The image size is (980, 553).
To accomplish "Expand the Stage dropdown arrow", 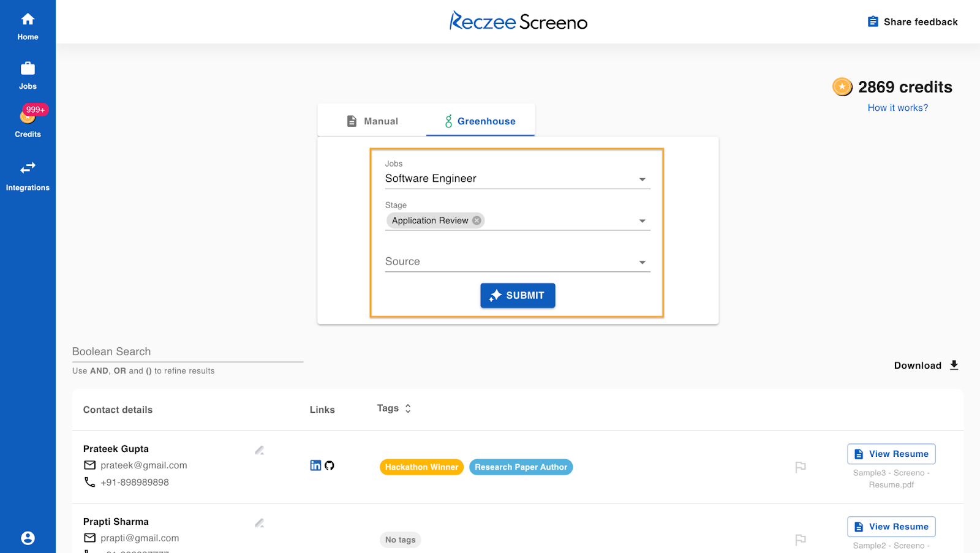I will [643, 221].
